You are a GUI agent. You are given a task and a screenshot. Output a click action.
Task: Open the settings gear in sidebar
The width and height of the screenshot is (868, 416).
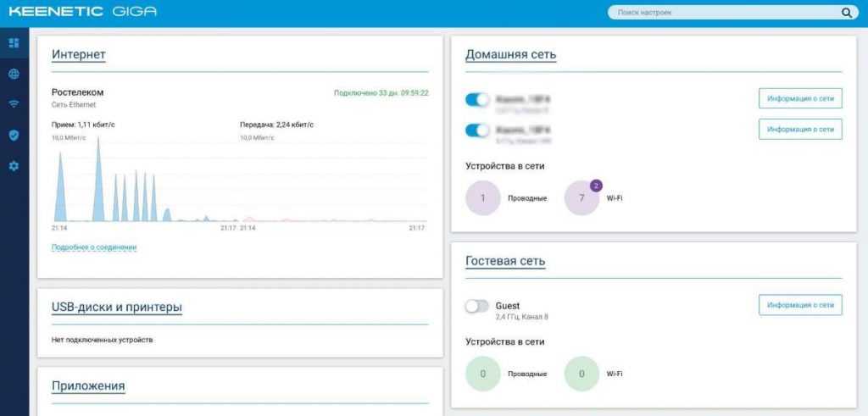14,165
